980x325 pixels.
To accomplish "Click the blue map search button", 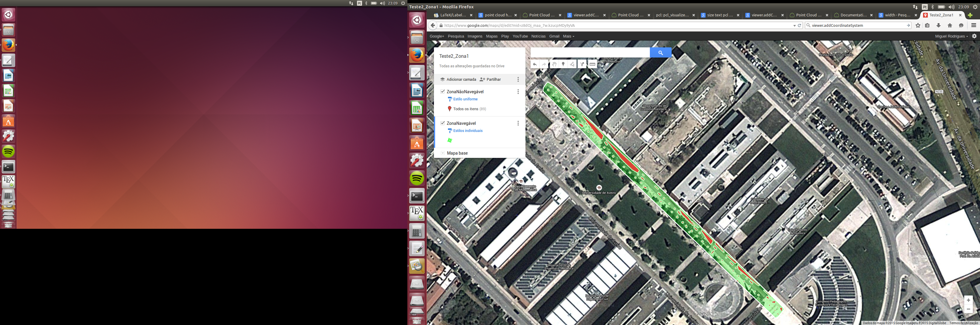I will pyautogui.click(x=660, y=53).
